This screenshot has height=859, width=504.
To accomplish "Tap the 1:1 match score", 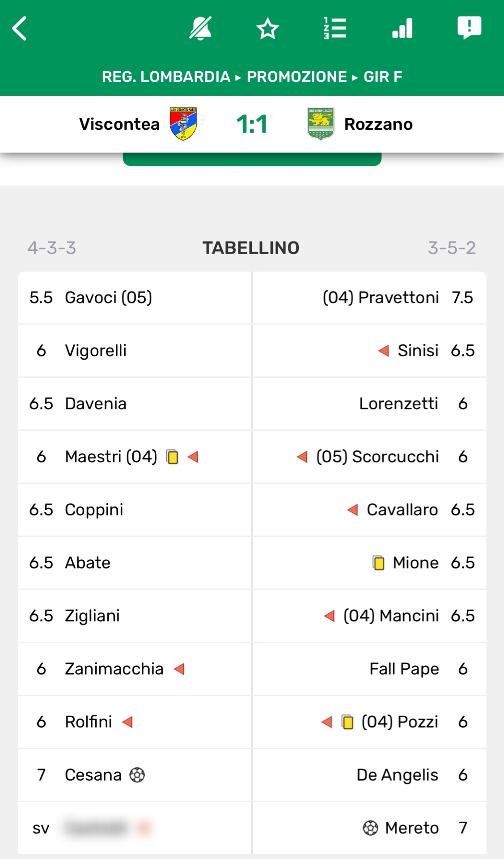I will coord(252,124).
